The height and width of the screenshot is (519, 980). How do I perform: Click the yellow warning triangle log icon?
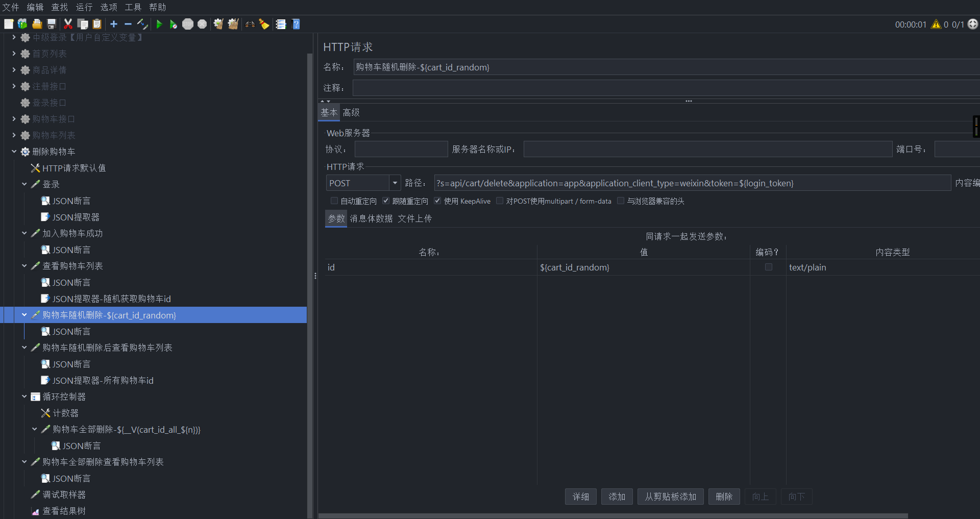click(x=936, y=24)
